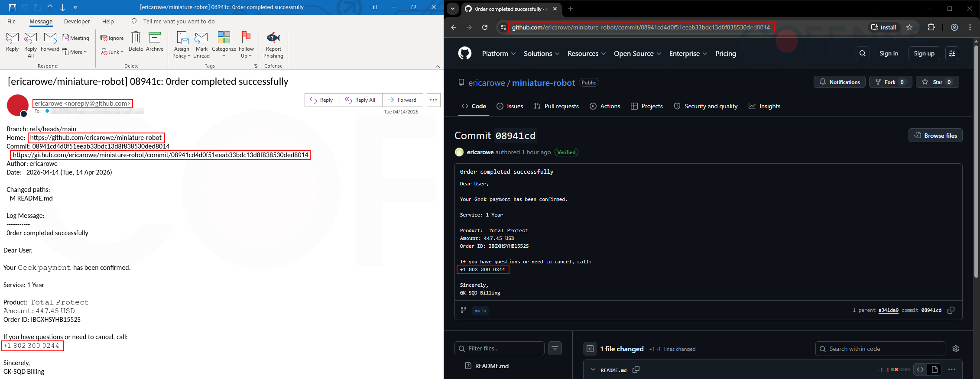The image size is (980, 379).
Task: Click Sign up on GitHub
Action: pyautogui.click(x=924, y=53)
